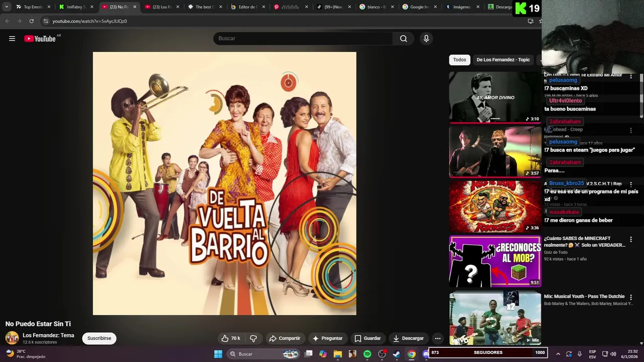Save video using Guardar button

[367, 338]
